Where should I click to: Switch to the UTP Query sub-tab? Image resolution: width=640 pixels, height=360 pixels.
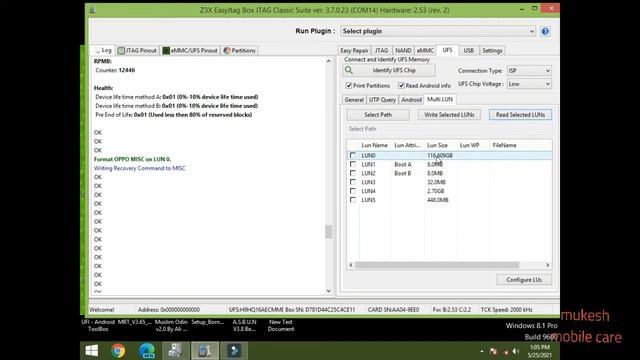coord(382,100)
